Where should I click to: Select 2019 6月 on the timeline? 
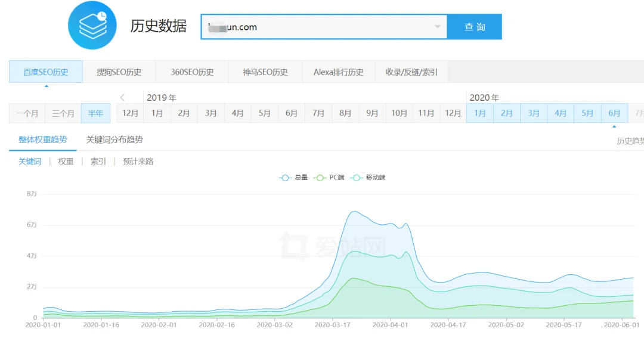click(x=292, y=113)
